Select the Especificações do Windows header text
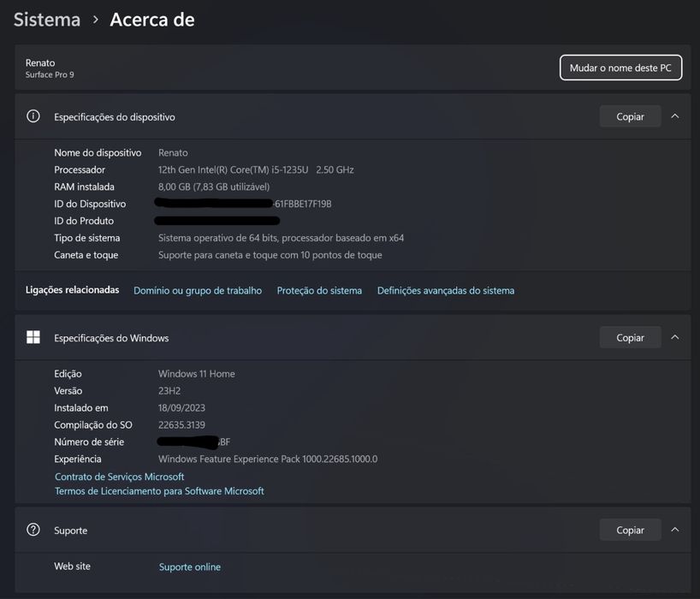The width and height of the screenshot is (700, 599). coord(111,338)
